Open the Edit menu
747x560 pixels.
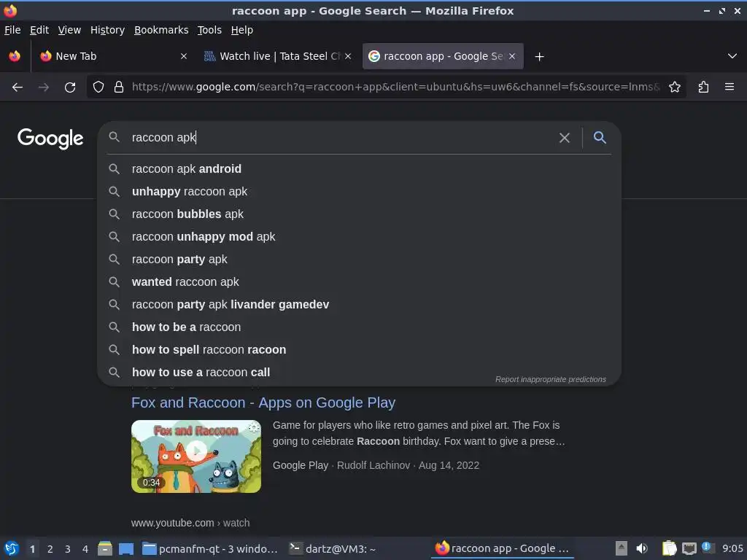click(39, 30)
